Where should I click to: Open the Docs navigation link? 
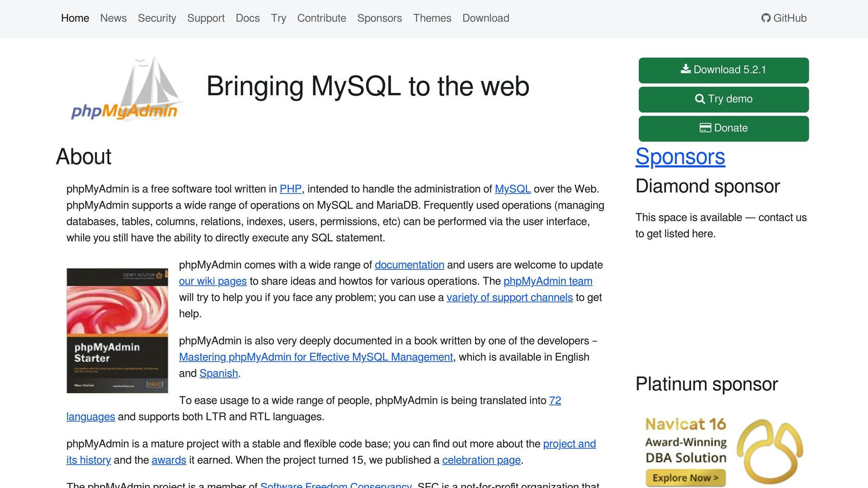[x=248, y=18]
